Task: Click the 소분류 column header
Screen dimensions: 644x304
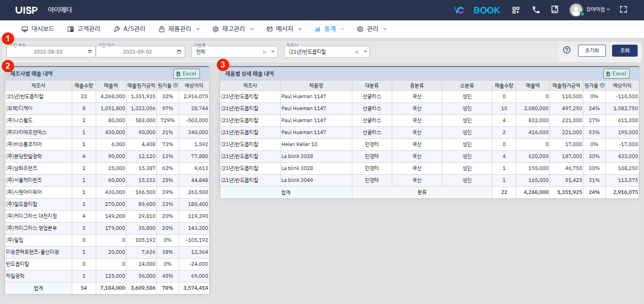Action: [467, 85]
